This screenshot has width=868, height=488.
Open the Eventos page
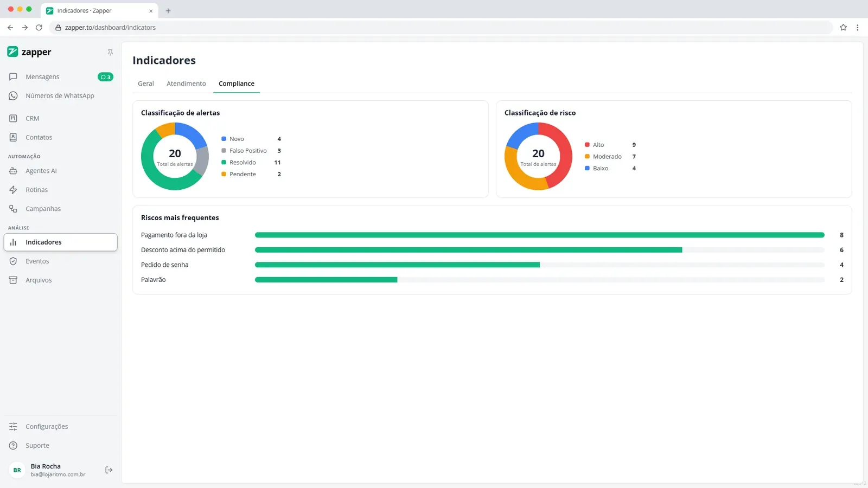pyautogui.click(x=61, y=261)
